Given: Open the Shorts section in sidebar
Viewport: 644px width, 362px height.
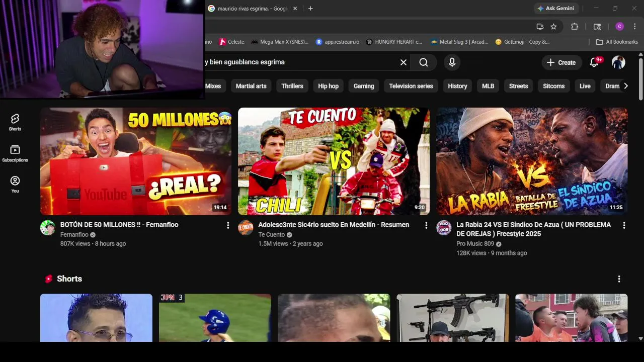Looking at the screenshot, I should pos(15,122).
